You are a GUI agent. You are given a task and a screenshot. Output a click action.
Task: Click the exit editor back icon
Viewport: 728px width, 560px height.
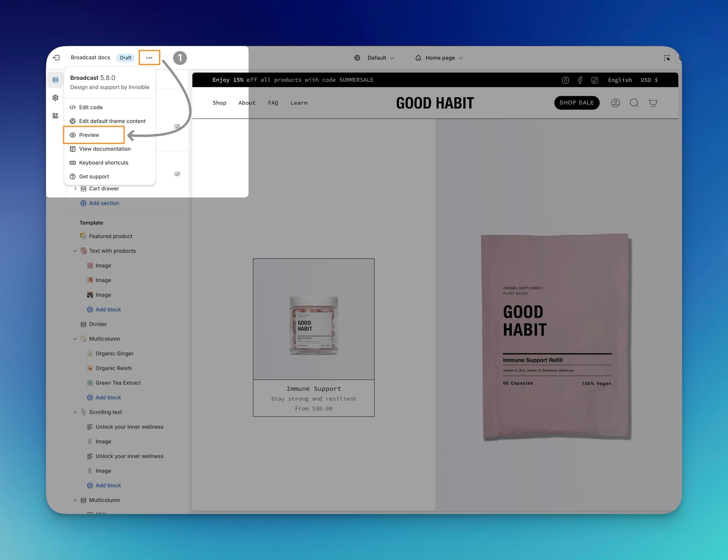[x=56, y=57]
